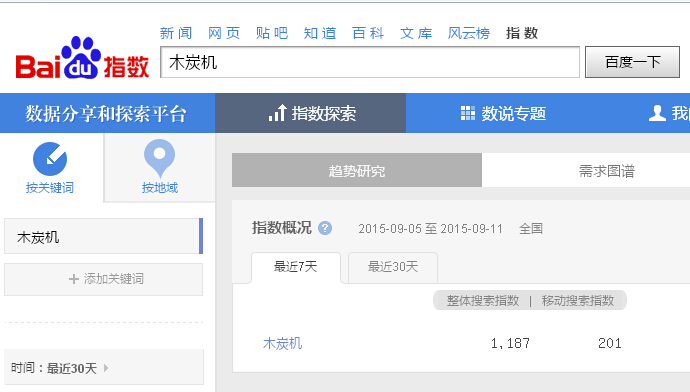
Task: Click the search input field containing 木炭机
Action: pos(370,62)
